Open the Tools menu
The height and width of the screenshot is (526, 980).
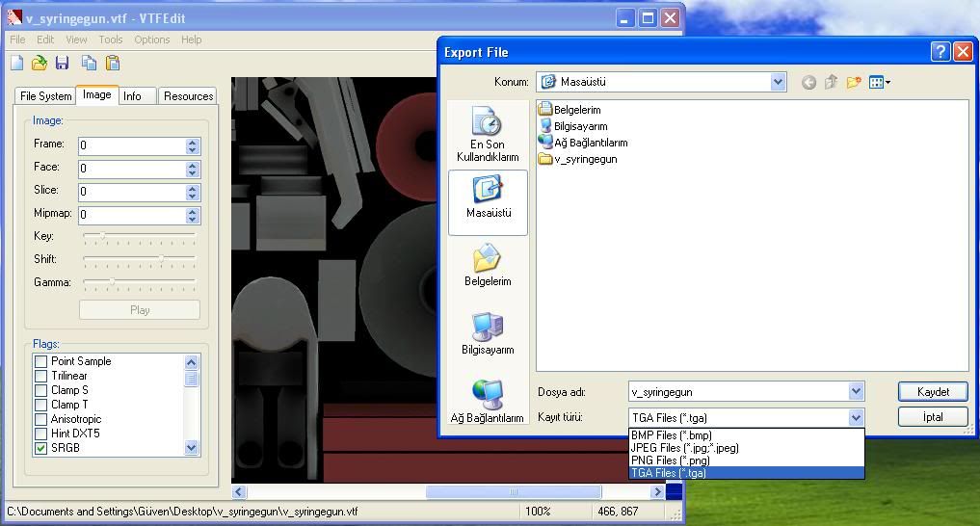pos(111,39)
